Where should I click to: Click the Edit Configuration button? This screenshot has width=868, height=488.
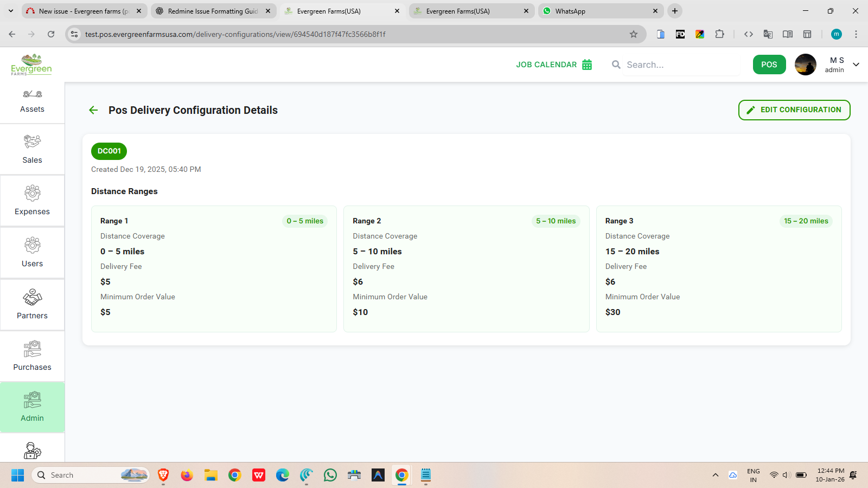[794, 110]
